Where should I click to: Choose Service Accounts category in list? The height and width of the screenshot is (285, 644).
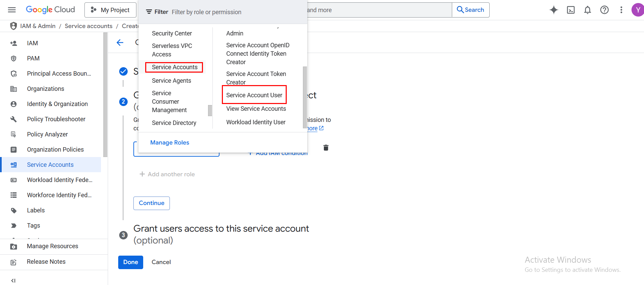tap(174, 67)
